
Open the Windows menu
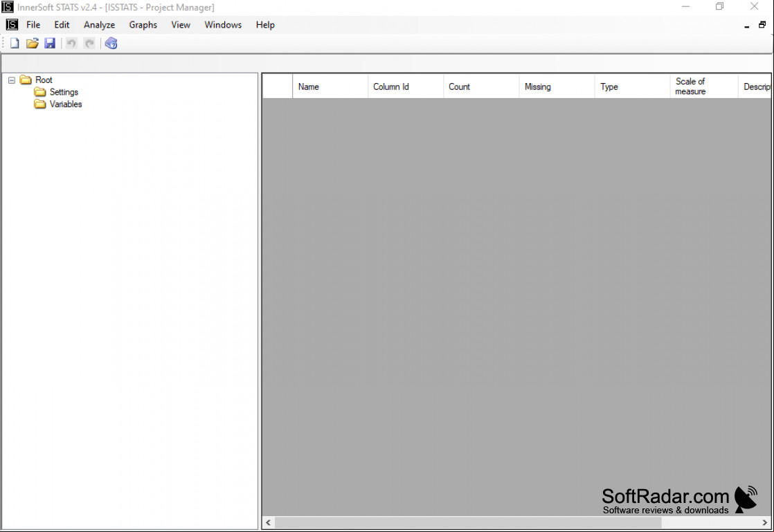[x=223, y=25]
